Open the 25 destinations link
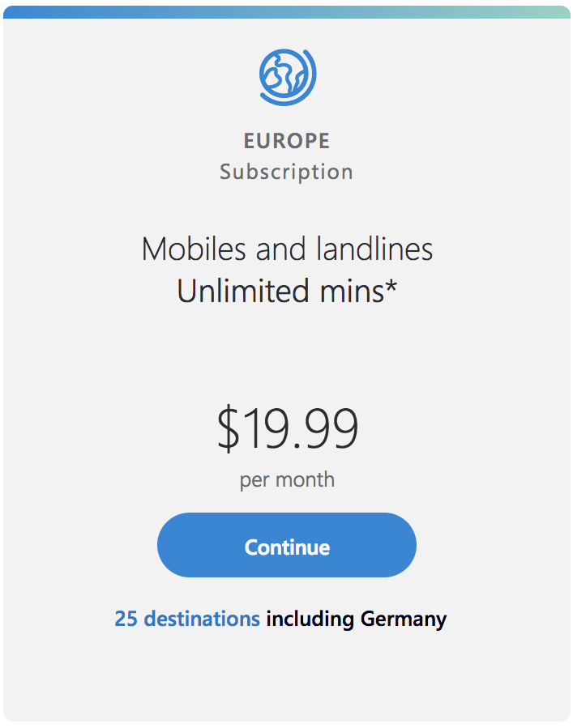 (187, 619)
